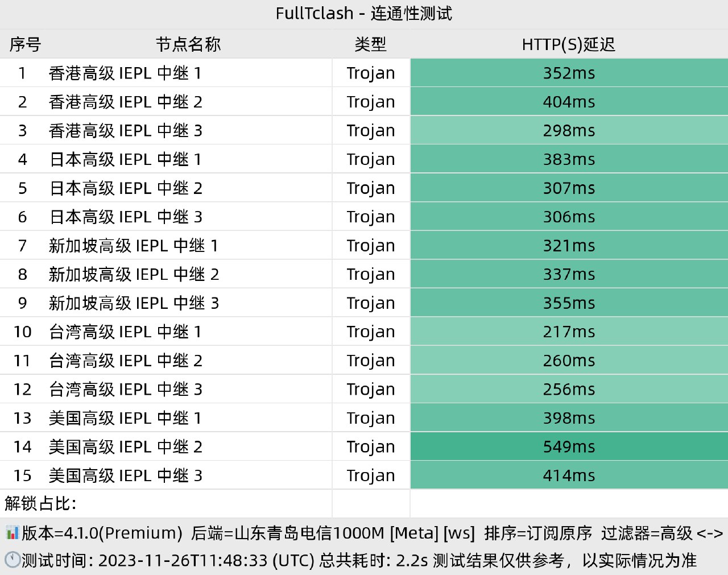Click the 解锁占比 label
This screenshot has width=728, height=575.
40,503
